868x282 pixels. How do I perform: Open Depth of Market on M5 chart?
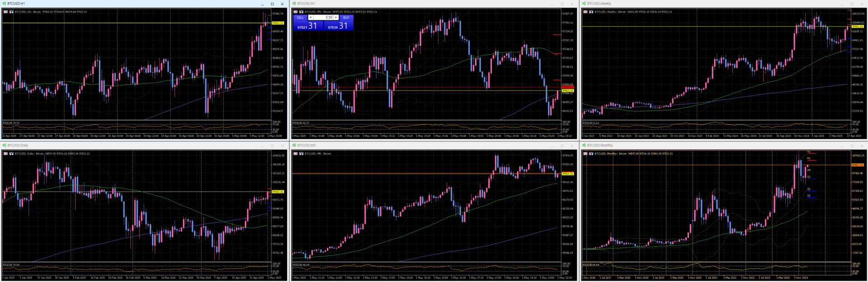point(301,153)
